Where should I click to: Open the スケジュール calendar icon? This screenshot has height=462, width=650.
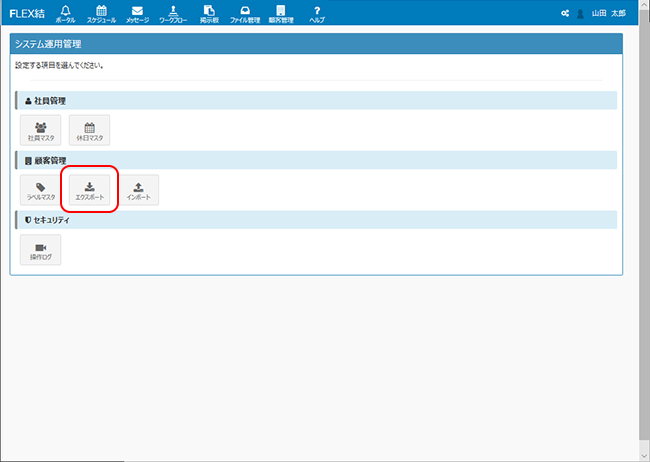(x=101, y=14)
